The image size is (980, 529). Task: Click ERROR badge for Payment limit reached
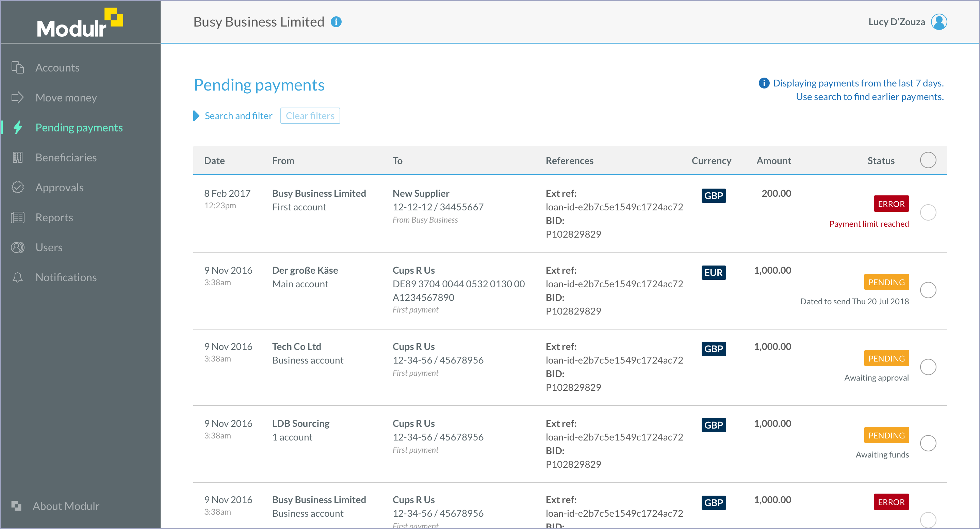(x=891, y=204)
